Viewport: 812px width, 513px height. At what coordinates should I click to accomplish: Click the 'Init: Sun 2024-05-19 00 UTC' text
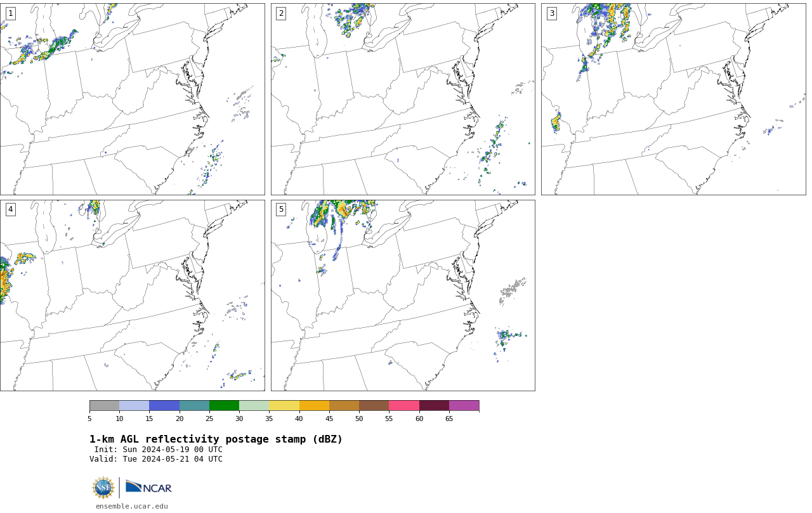point(159,450)
